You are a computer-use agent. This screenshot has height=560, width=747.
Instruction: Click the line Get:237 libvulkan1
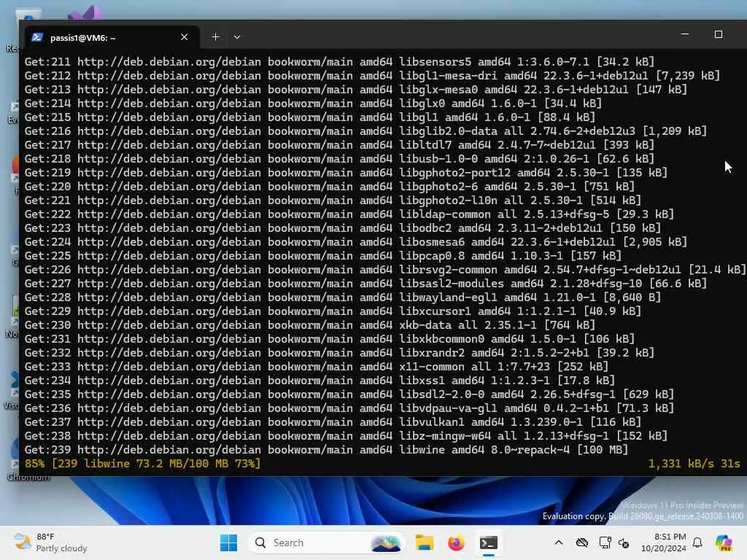coord(333,422)
